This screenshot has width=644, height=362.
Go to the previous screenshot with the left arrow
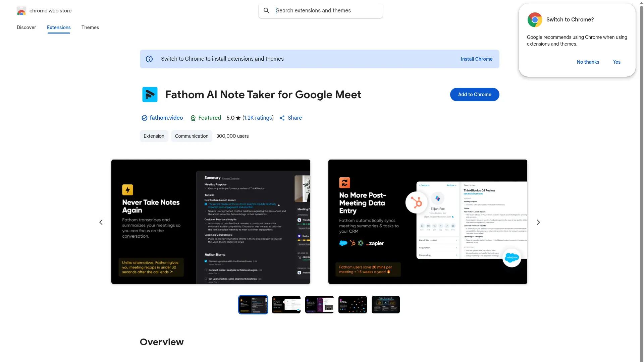101,222
